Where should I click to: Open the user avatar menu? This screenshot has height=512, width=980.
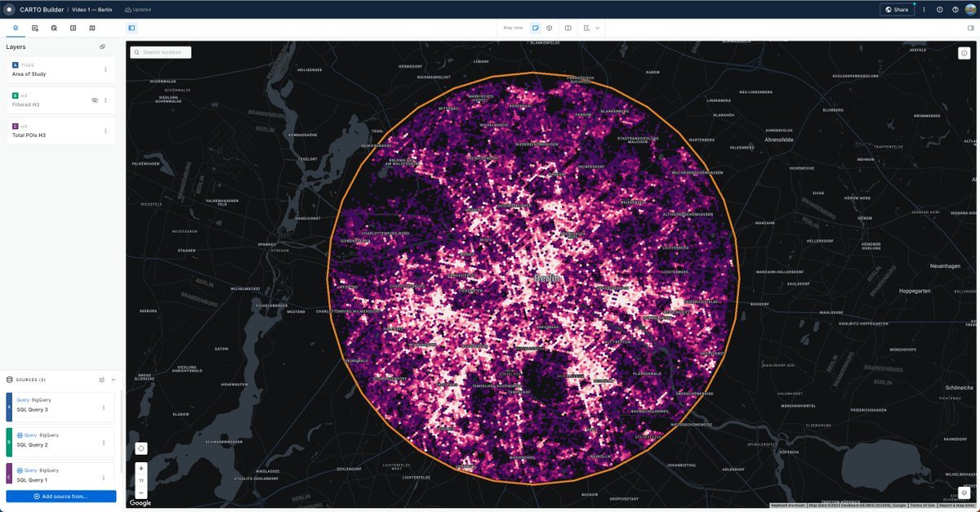[x=970, y=10]
